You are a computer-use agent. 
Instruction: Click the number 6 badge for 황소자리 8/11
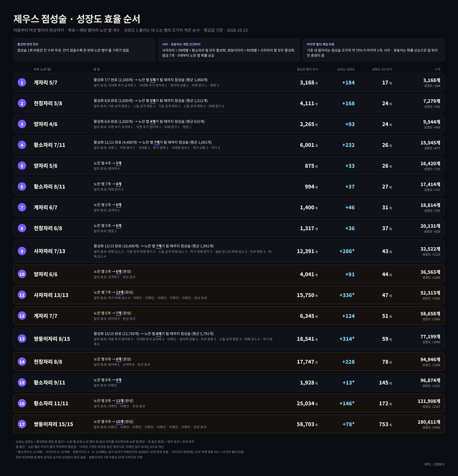[22, 187]
